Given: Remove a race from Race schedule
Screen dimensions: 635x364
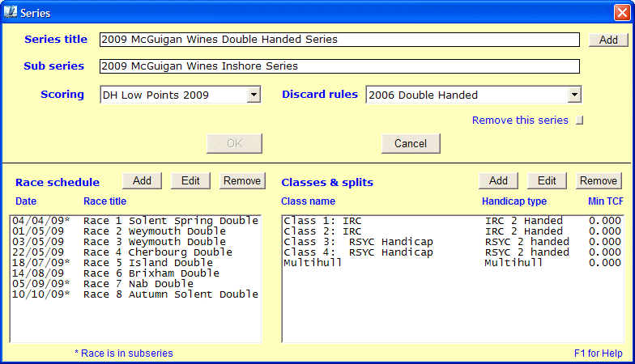Looking at the screenshot, I should [x=242, y=181].
